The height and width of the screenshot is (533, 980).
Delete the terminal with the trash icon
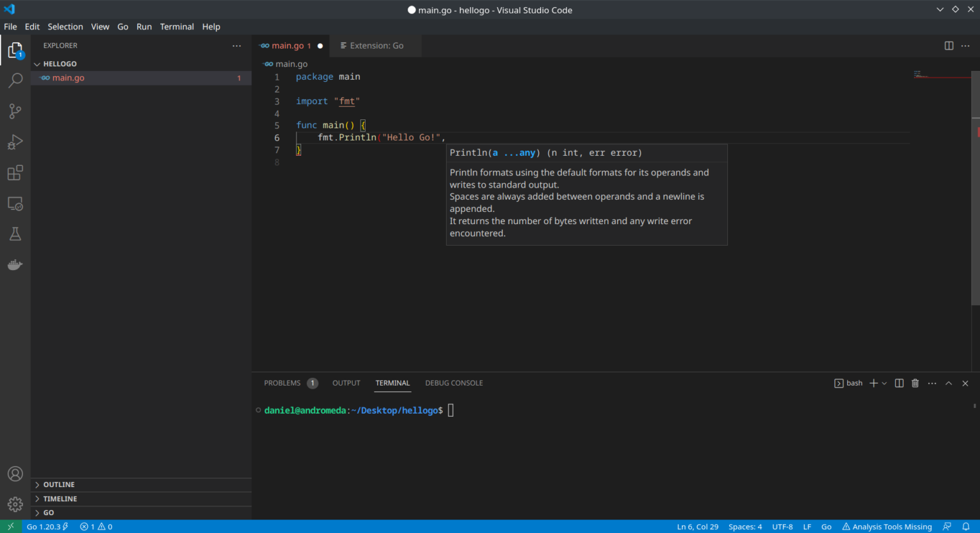(x=915, y=383)
